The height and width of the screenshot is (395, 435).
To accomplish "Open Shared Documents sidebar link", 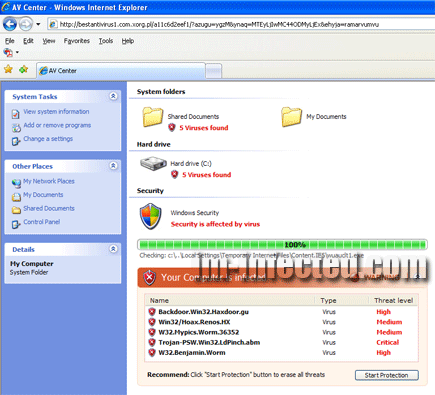I will pos(49,208).
